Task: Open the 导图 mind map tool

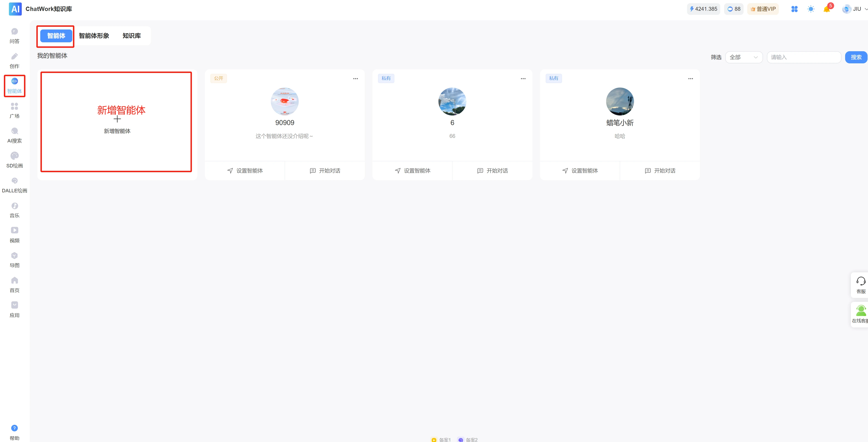Action: click(14, 259)
